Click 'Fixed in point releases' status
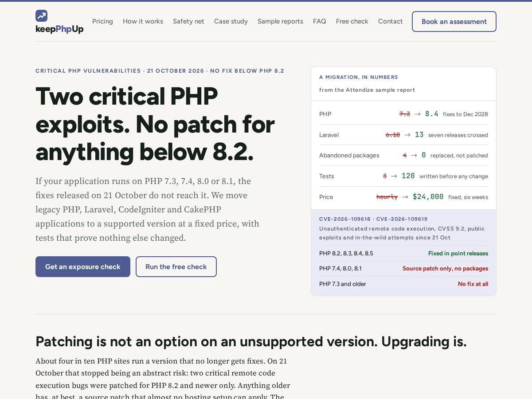 458,254
